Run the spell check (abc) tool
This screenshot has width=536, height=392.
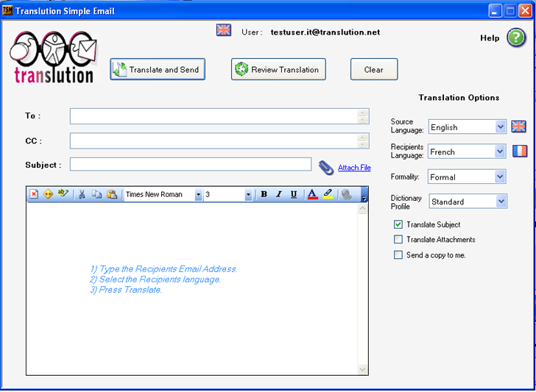coord(63,193)
